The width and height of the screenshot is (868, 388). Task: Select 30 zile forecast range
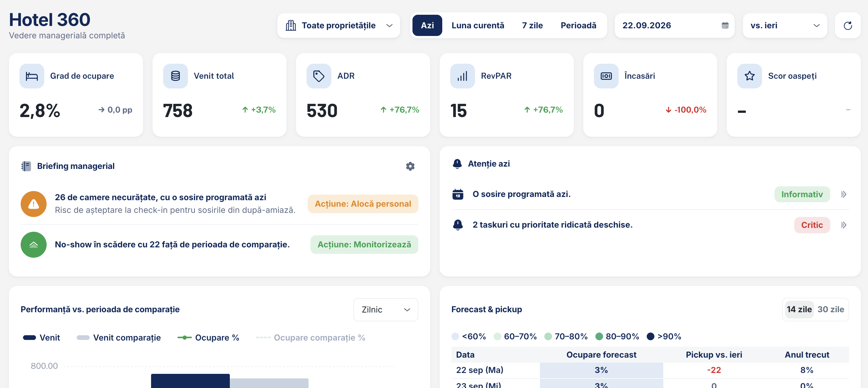coord(831,309)
